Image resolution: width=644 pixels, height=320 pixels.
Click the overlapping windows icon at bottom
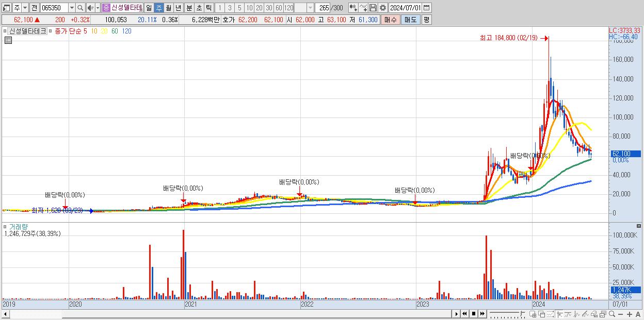542,314
